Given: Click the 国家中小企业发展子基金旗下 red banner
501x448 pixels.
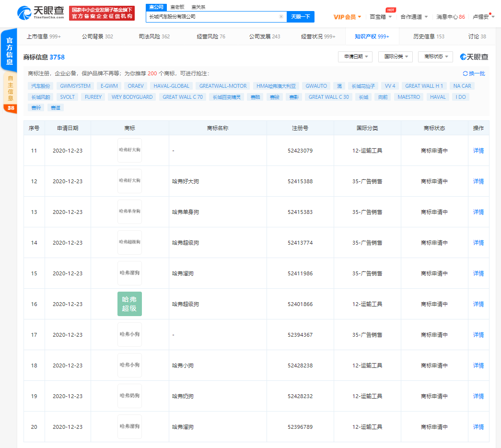Looking at the screenshot, I should tap(102, 13).
